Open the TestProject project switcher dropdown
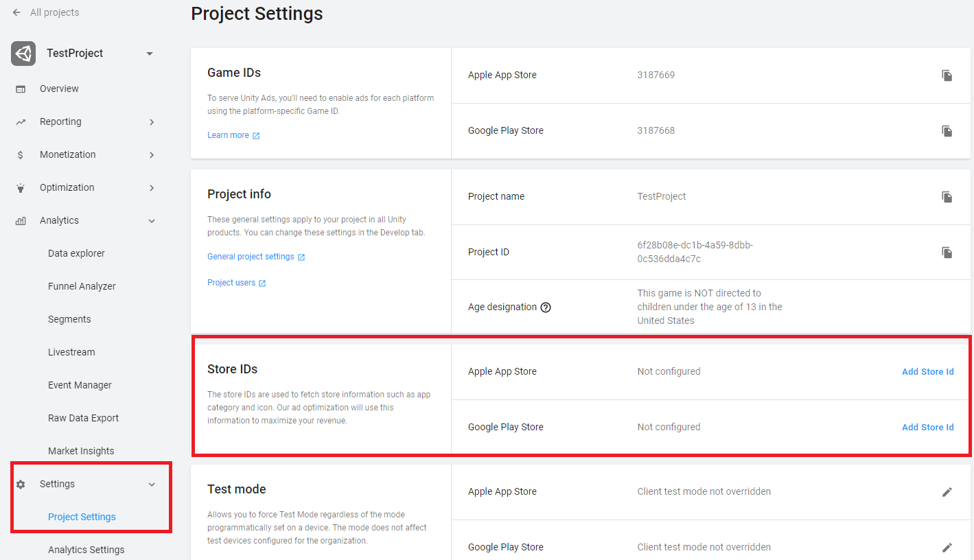Viewport: 974px width, 560px height. (x=150, y=54)
